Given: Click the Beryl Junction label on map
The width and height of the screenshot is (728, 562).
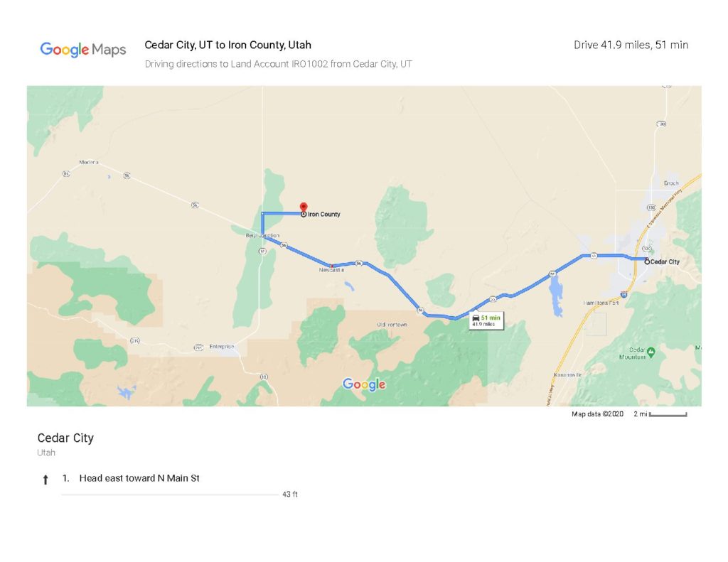Looking at the screenshot, I should click(x=262, y=236).
